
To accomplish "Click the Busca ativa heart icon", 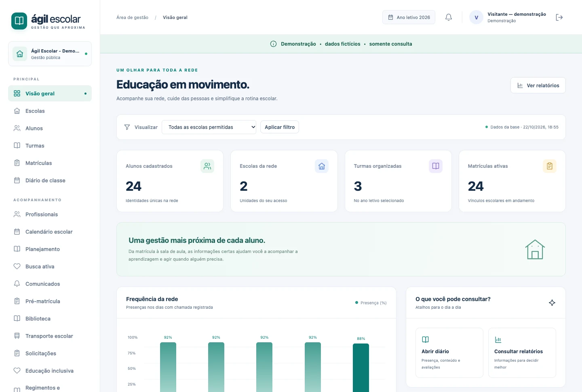I will [x=17, y=266].
